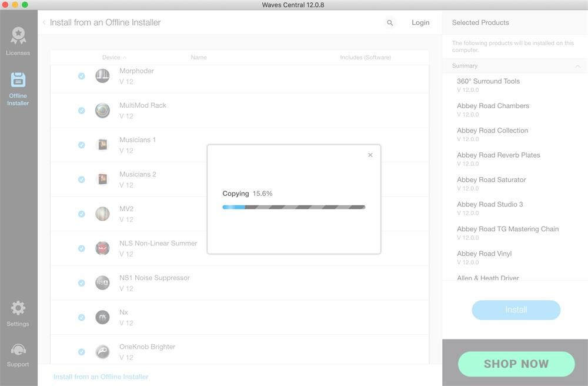Click the Musicians 2 product icon
Image resolution: width=588 pixels, height=386 pixels.
[102, 179]
